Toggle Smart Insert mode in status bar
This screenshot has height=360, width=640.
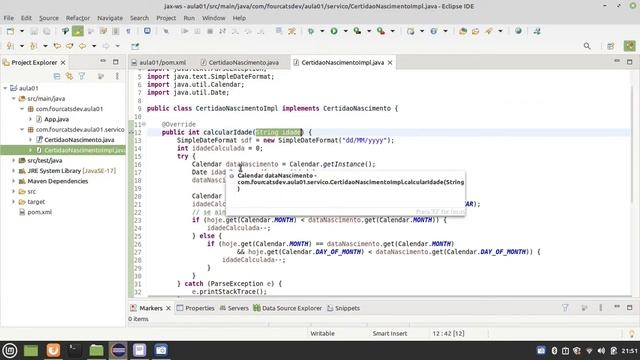point(390,333)
